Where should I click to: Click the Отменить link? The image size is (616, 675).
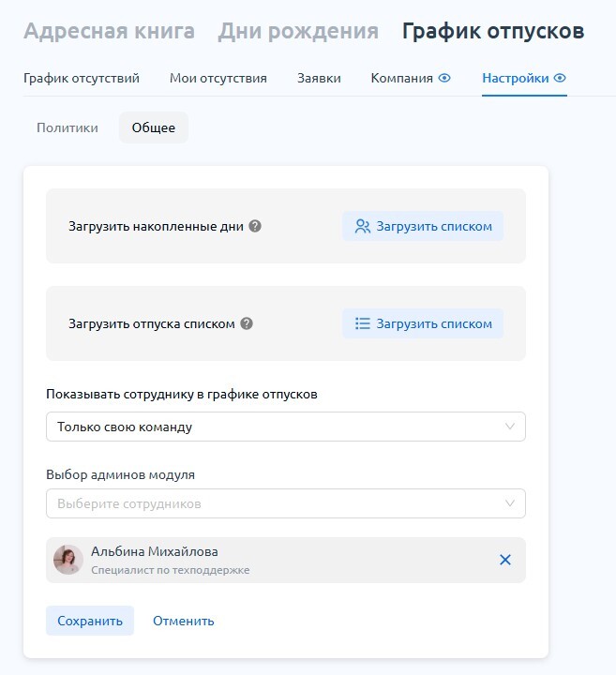[x=184, y=621]
